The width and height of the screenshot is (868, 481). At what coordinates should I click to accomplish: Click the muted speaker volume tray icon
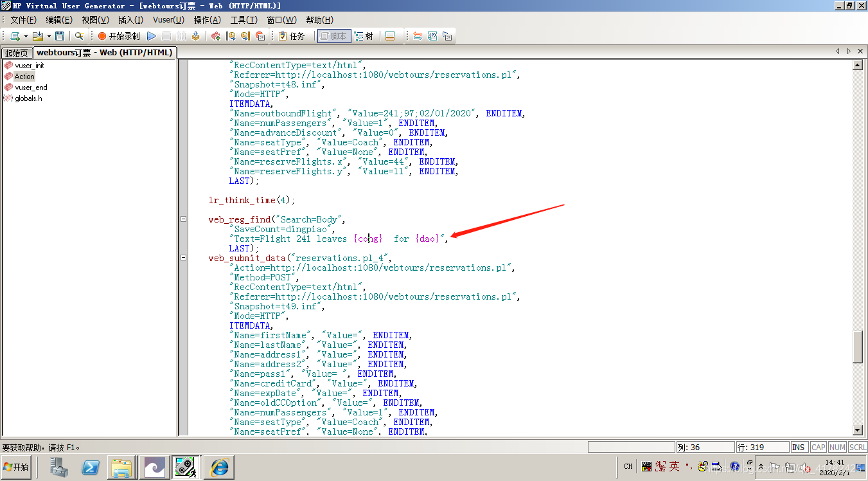[x=804, y=467]
